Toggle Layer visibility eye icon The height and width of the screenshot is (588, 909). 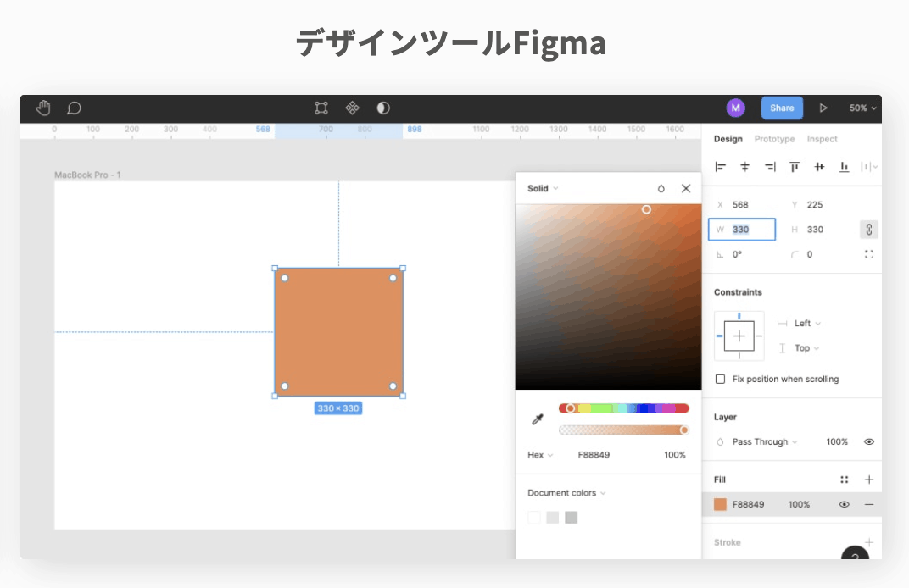coord(868,442)
